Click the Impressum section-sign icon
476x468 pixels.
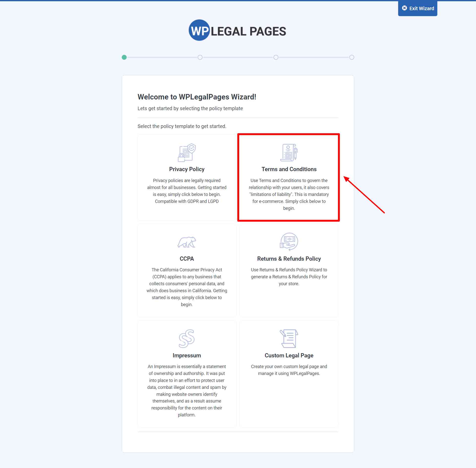click(187, 339)
